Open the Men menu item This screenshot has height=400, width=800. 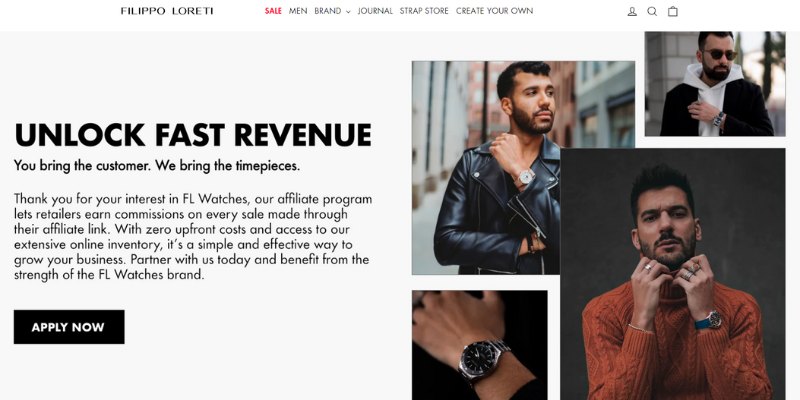coord(298,11)
